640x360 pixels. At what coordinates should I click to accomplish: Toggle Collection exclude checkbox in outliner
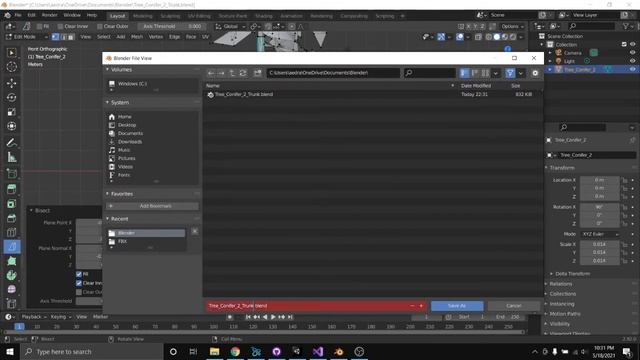[x=624, y=44]
